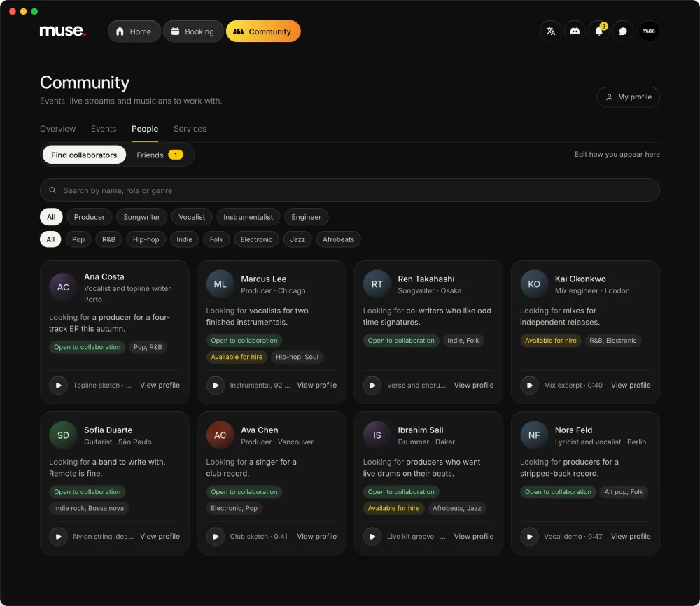This screenshot has height=606, width=700.
Task: Click Nora Feld's NF avatar
Action: point(534,435)
